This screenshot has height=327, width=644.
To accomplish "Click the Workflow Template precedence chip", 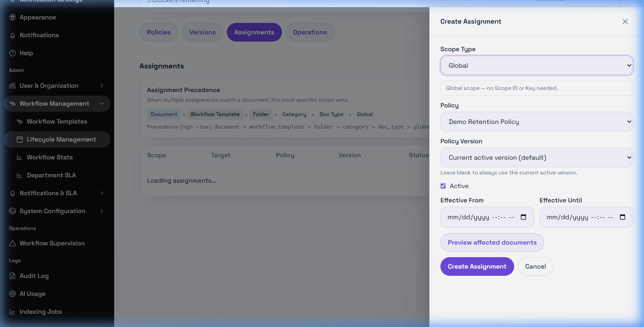I will [215, 114].
